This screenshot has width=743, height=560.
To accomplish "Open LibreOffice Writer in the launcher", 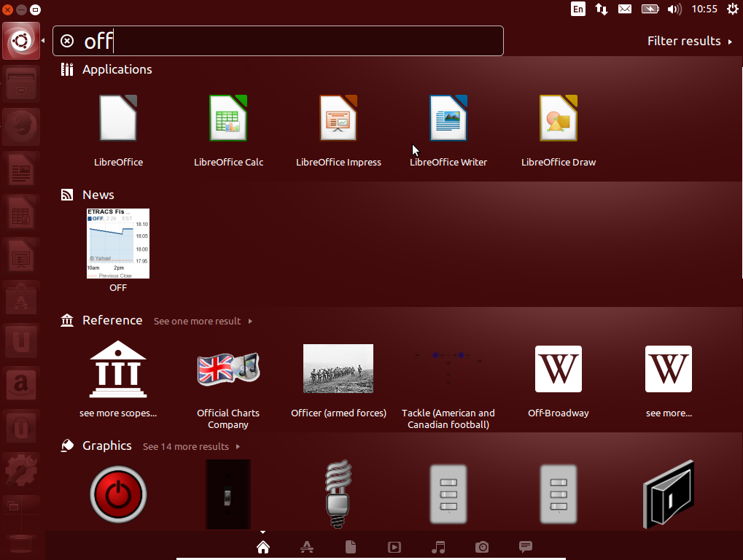I will [21, 170].
